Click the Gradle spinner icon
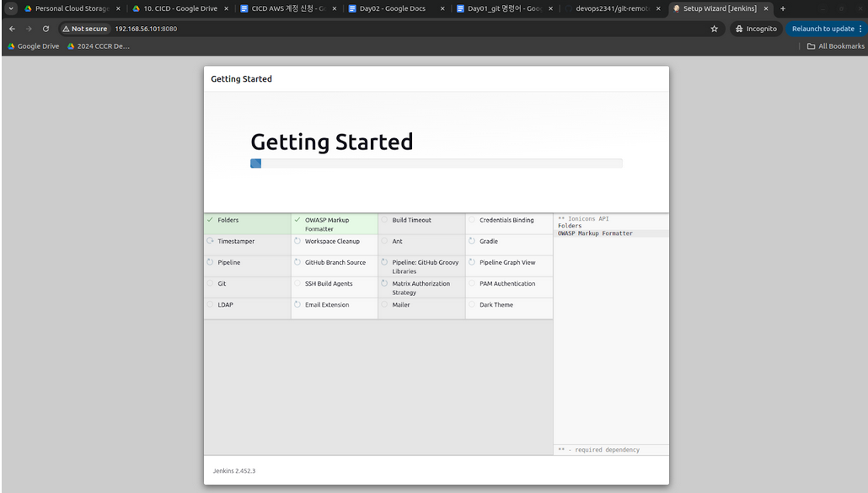 click(x=472, y=241)
